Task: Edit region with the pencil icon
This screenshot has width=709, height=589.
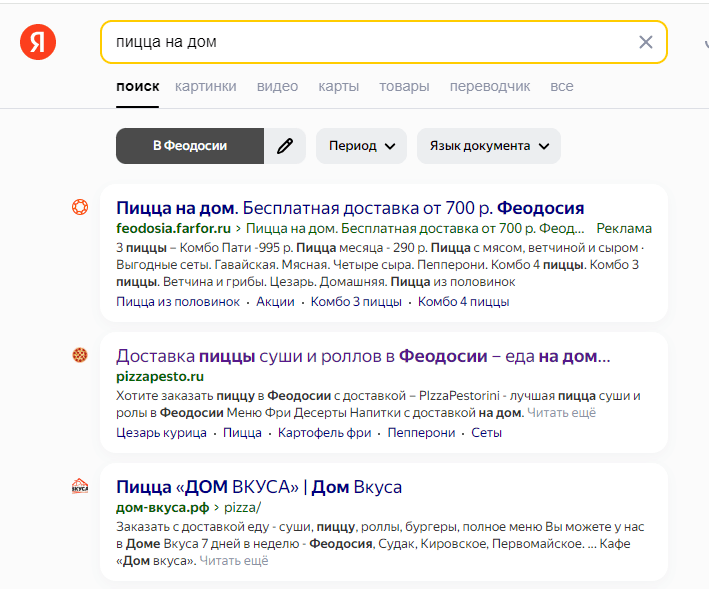Action: point(285,146)
